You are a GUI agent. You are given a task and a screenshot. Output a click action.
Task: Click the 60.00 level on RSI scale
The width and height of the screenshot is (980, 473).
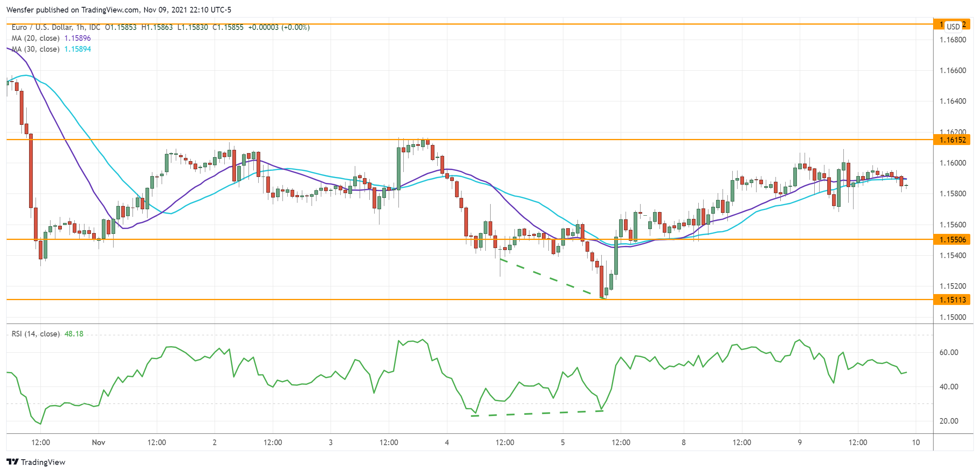click(x=948, y=352)
